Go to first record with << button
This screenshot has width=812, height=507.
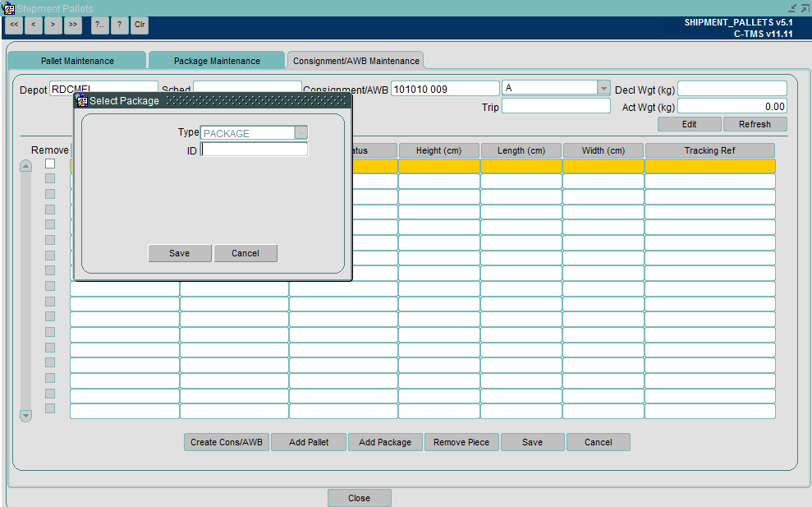[14, 25]
